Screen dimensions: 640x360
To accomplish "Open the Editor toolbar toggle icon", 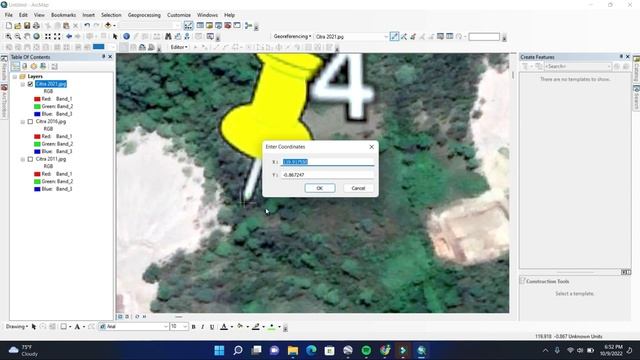I will pos(188,26).
